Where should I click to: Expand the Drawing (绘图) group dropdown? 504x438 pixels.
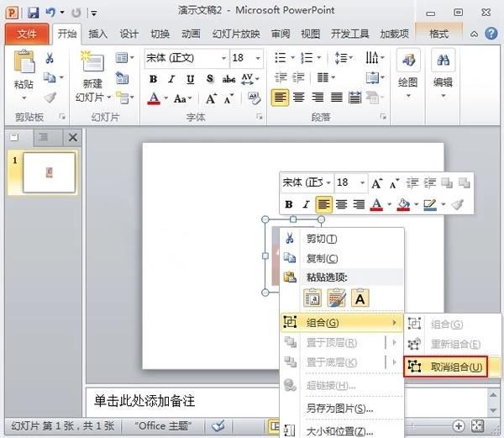pos(408,96)
